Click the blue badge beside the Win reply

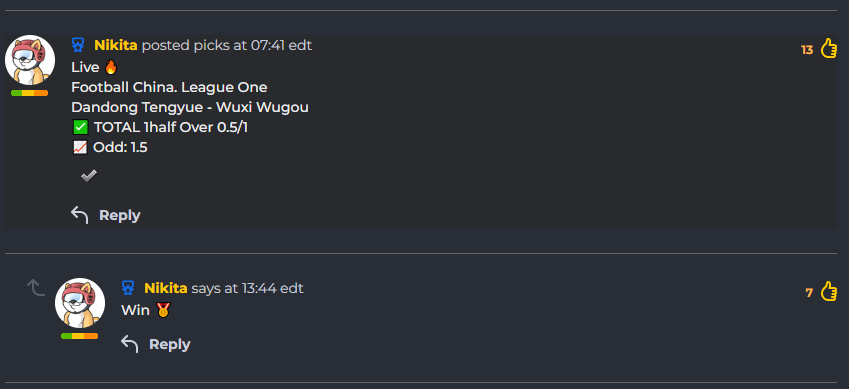tap(128, 288)
